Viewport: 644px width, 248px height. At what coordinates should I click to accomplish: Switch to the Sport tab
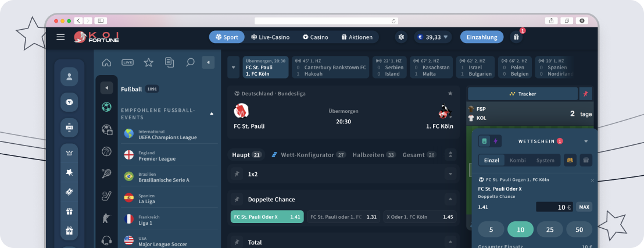point(227,37)
